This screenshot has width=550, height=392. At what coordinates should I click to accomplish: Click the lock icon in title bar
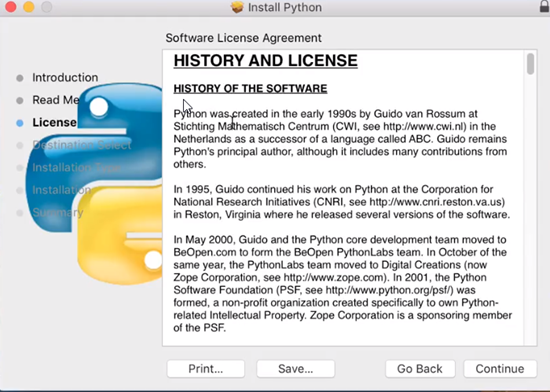pyautogui.click(x=544, y=6)
